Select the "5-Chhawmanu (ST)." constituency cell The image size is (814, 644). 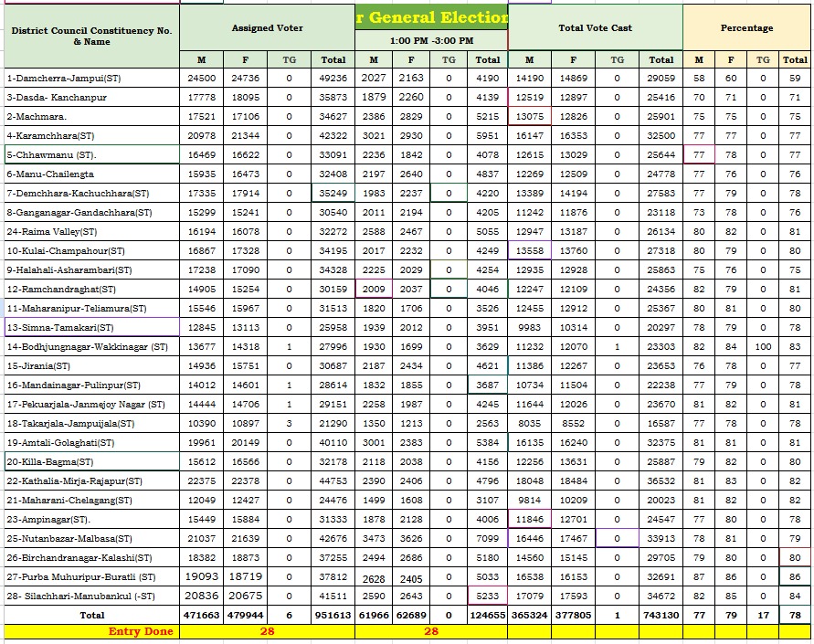point(90,155)
